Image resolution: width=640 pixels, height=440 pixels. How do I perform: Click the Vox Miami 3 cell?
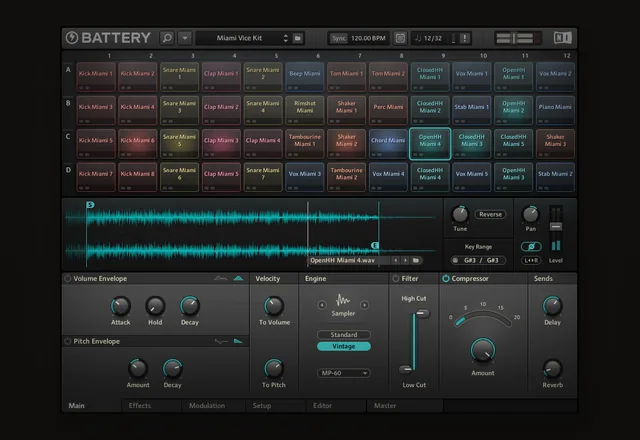click(305, 177)
